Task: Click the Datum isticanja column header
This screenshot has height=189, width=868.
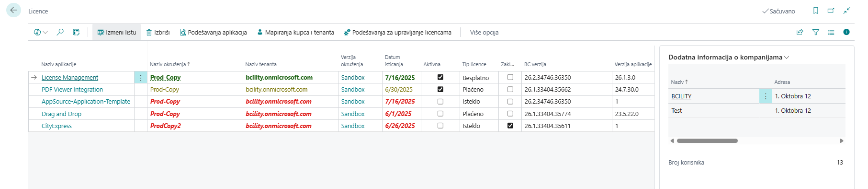Action: click(394, 60)
